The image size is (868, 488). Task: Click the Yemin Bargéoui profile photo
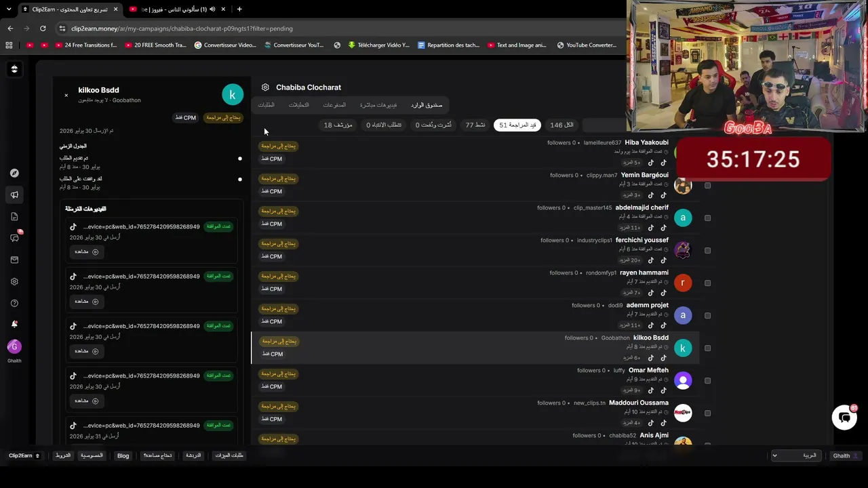point(683,185)
